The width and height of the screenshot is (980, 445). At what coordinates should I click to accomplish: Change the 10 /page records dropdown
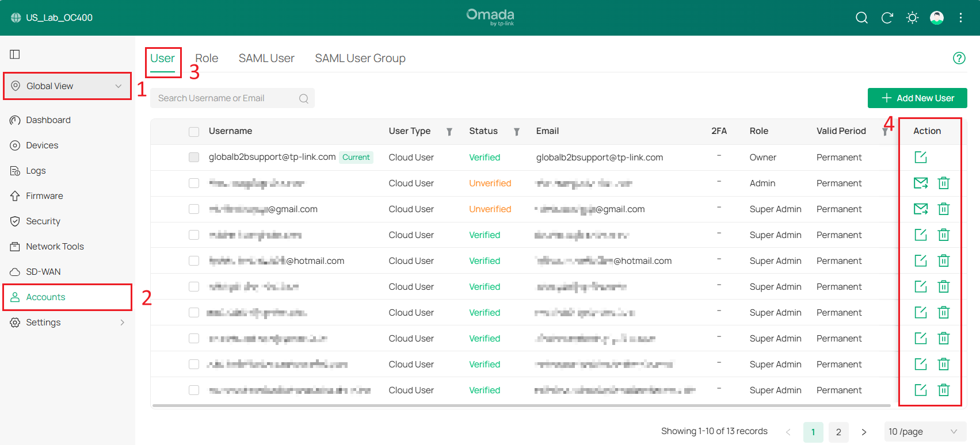tap(925, 432)
